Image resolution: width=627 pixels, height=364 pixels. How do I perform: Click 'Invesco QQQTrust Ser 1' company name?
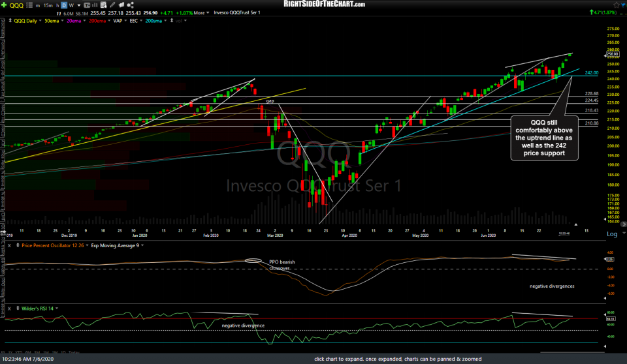236,13
